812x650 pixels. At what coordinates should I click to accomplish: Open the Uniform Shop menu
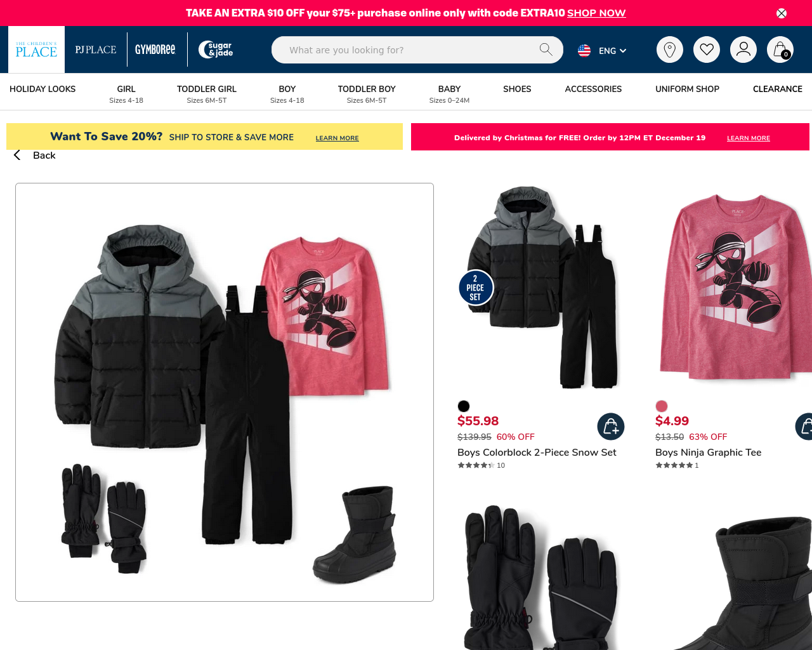(687, 89)
